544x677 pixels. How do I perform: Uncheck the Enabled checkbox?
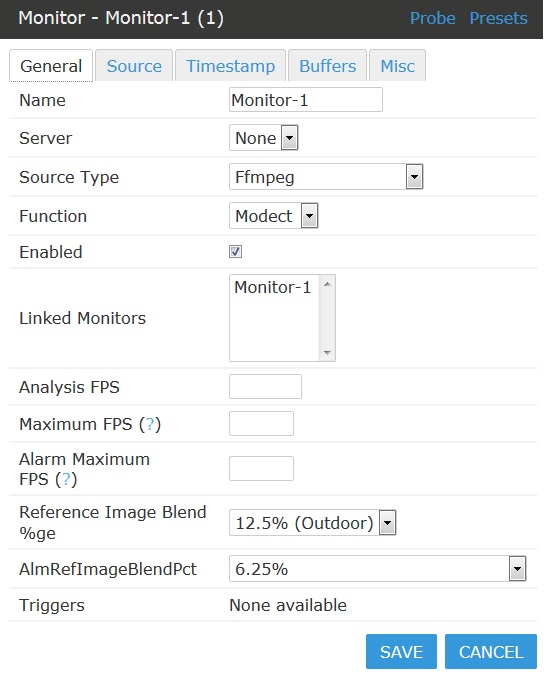(235, 252)
